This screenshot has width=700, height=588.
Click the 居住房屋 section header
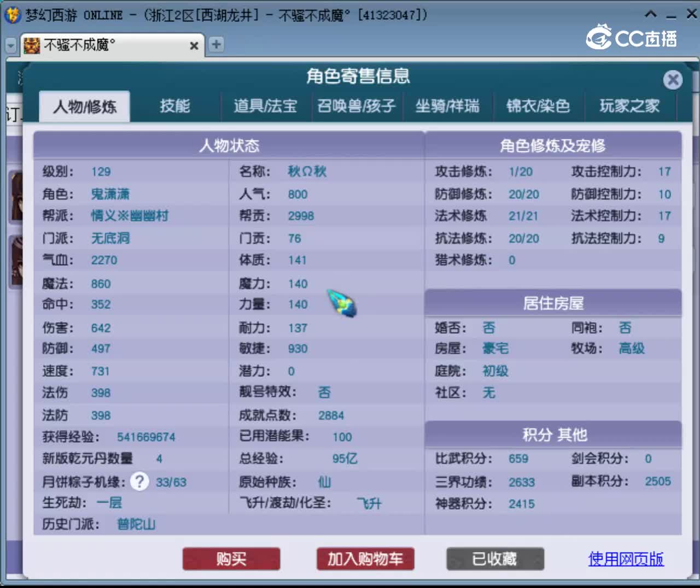point(553,303)
